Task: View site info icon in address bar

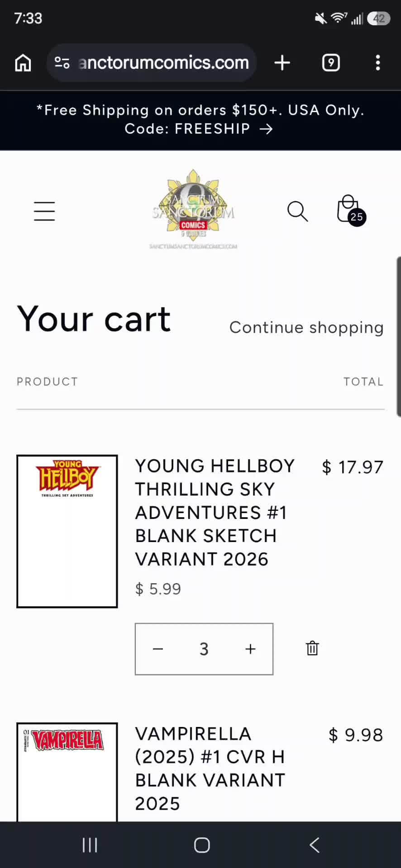Action: click(x=62, y=63)
